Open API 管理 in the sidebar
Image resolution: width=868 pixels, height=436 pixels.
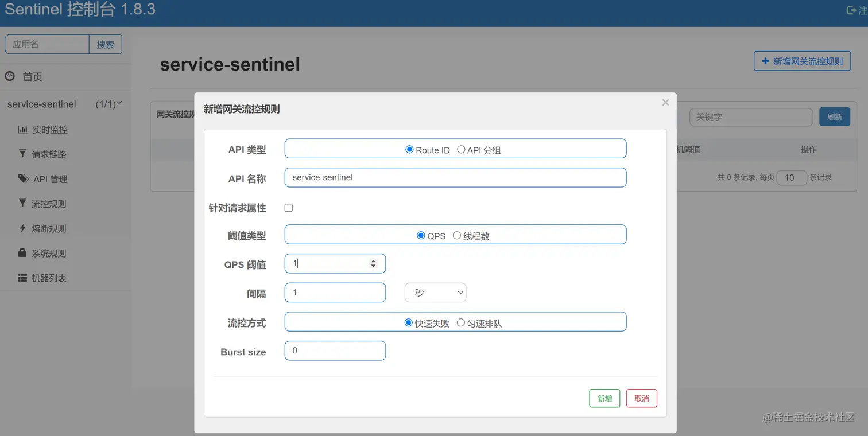coord(51,179)
